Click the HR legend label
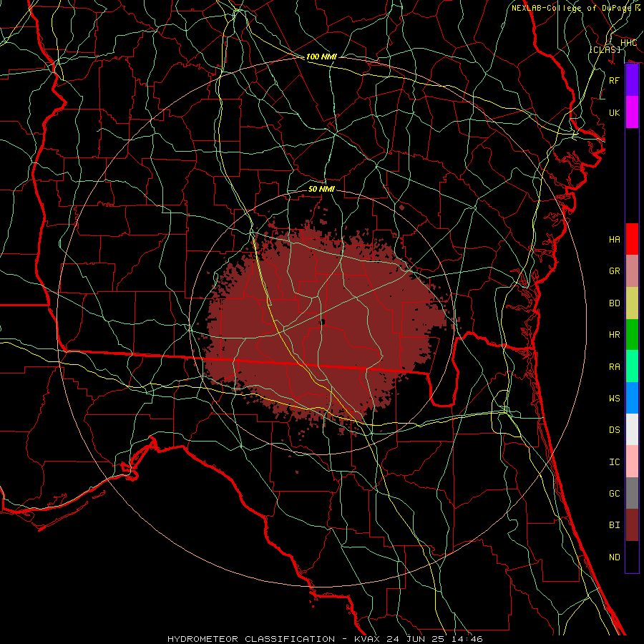 pos(615,335)
